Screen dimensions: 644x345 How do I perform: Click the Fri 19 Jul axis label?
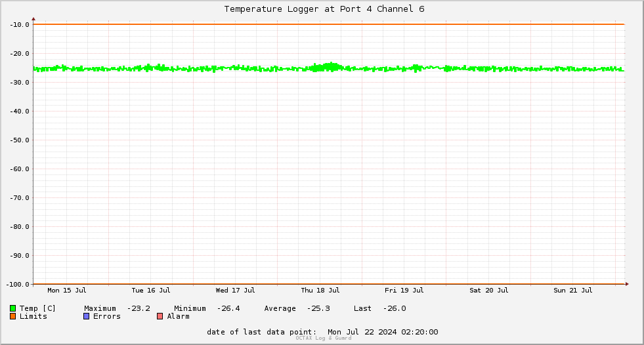404,291
